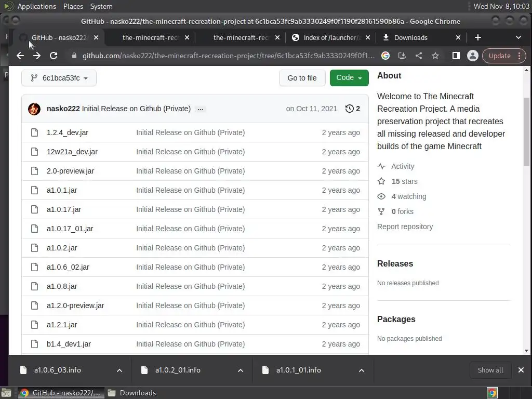The height and width of the screenshot is (399, 532).
Task: Open the commit history clock icon
Action: click(x=350, y=109)
